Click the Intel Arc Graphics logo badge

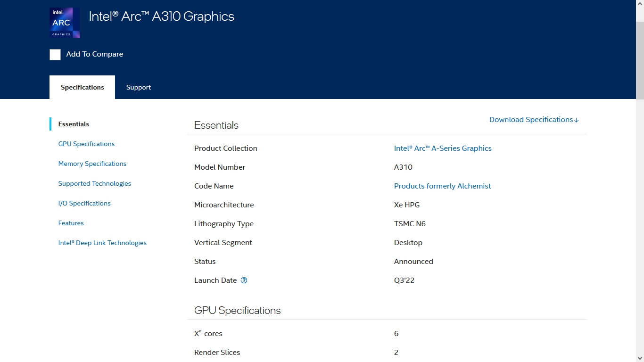click(65, 23)
